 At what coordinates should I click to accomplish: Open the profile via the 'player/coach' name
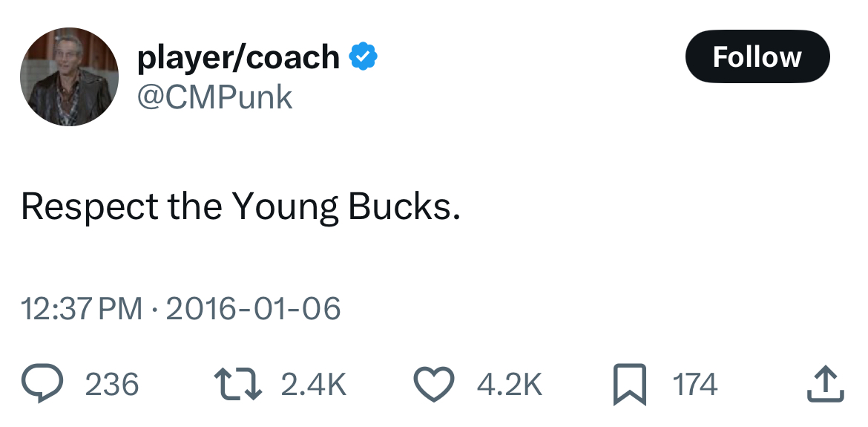[x=238, y=58]
